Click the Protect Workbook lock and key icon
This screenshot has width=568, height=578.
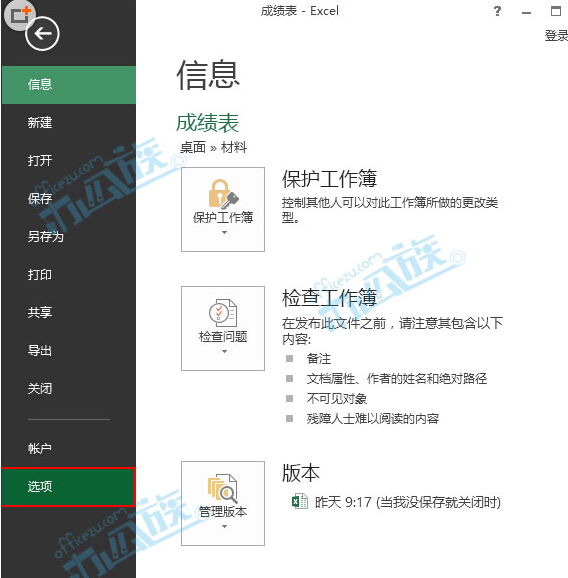pos(223,194)
